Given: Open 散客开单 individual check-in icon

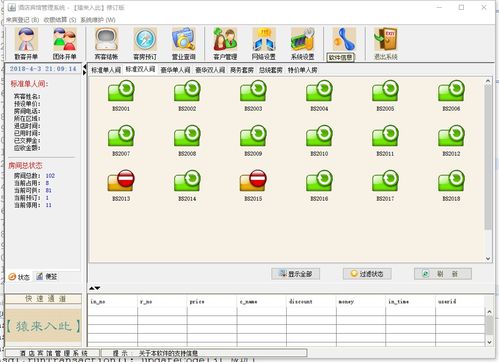Looking at the screenshot, I should [x=26, y=44].
